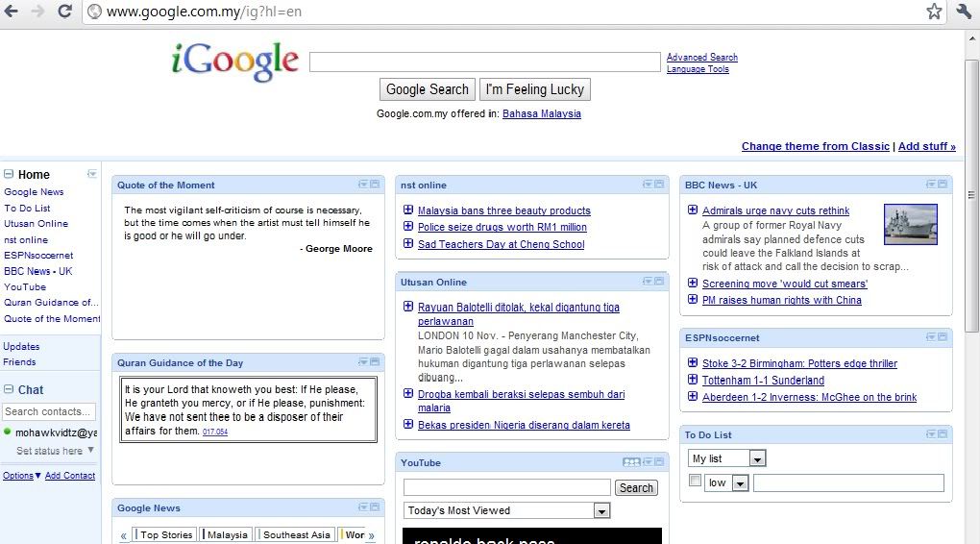Image resolution: width=980 pixels, height=544 pixels.
Task: Expand 'Police seize drugs worth RM1 million' plus icon
Action: click(408, 227)
